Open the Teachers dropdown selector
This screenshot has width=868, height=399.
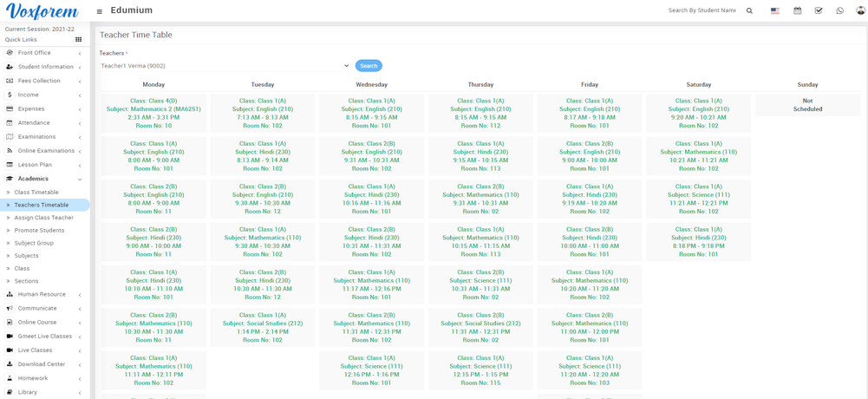[x=225, y=66]
